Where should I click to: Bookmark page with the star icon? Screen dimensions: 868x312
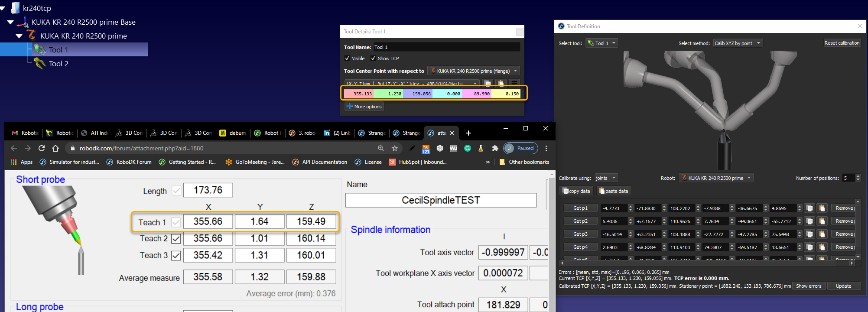395,148
